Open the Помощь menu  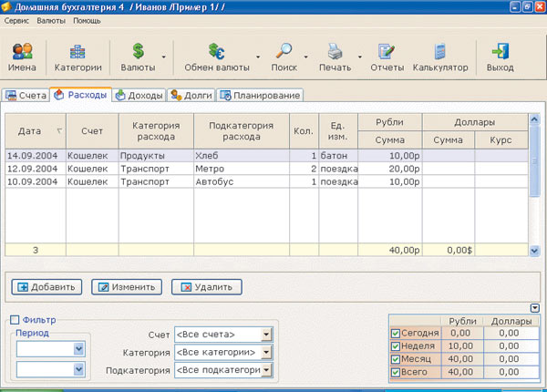[x=87, y=21]
